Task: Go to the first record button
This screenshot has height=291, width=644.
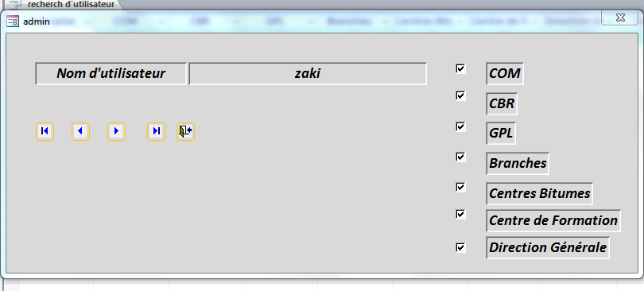Action: (45, 131)
